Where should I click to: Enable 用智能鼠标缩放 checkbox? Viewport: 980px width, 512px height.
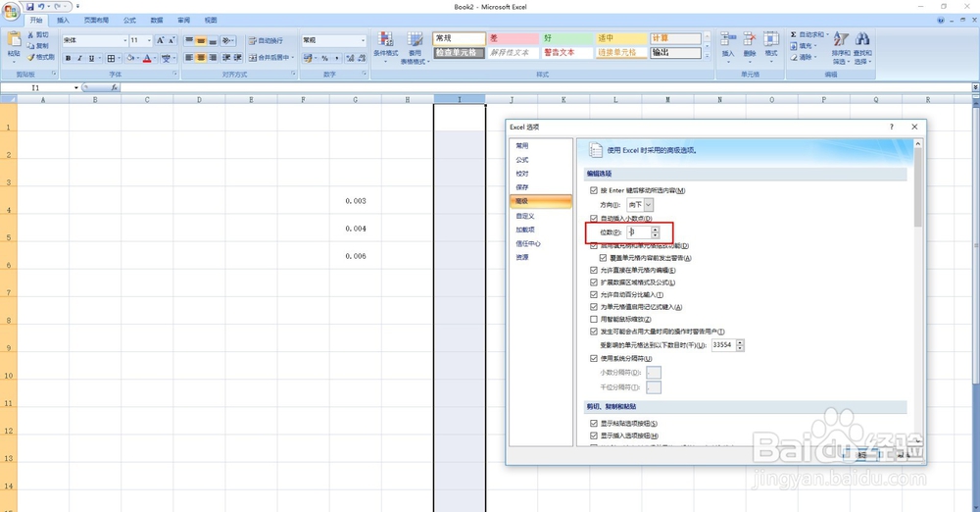pos(594,319)
